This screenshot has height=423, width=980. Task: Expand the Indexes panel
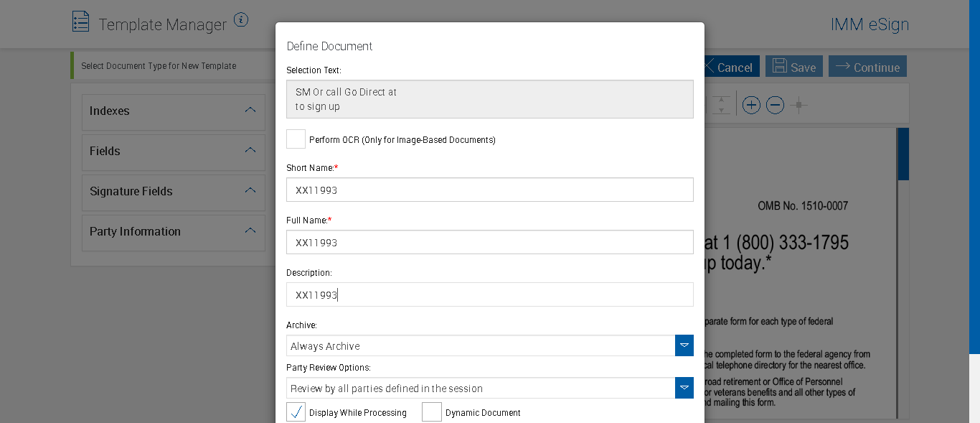(x=174, y=111)
